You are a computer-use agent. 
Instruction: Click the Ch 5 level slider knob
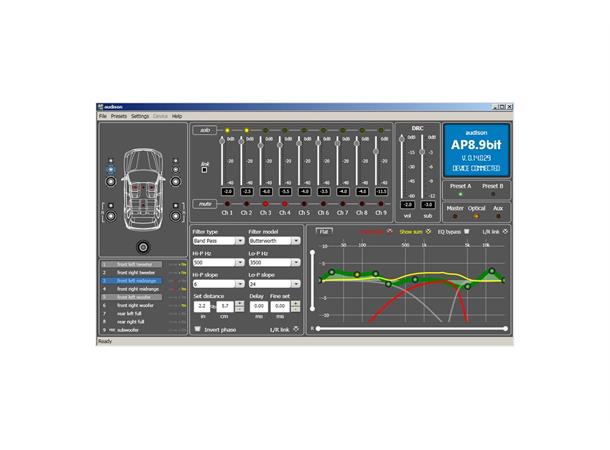click(299, 144)
